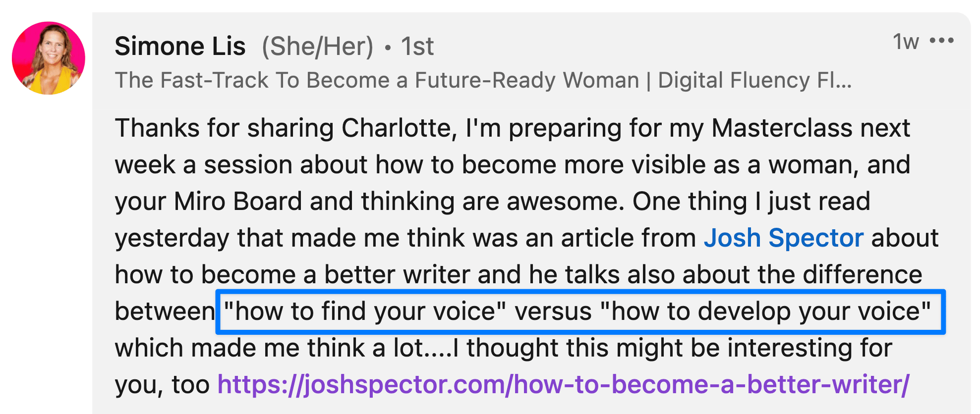Select the (She/Her) pronouns label
This screenshot has height=414, width=980.
317,47
